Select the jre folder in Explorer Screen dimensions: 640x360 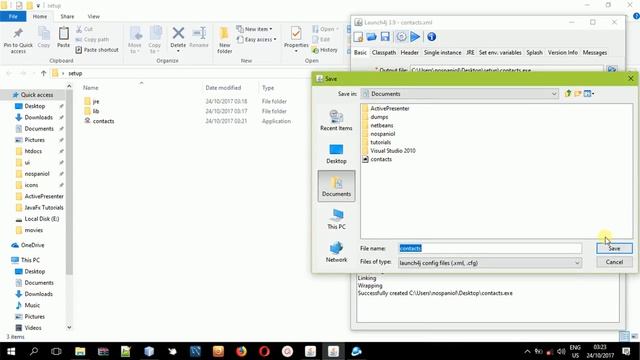(x=96, y=101)
